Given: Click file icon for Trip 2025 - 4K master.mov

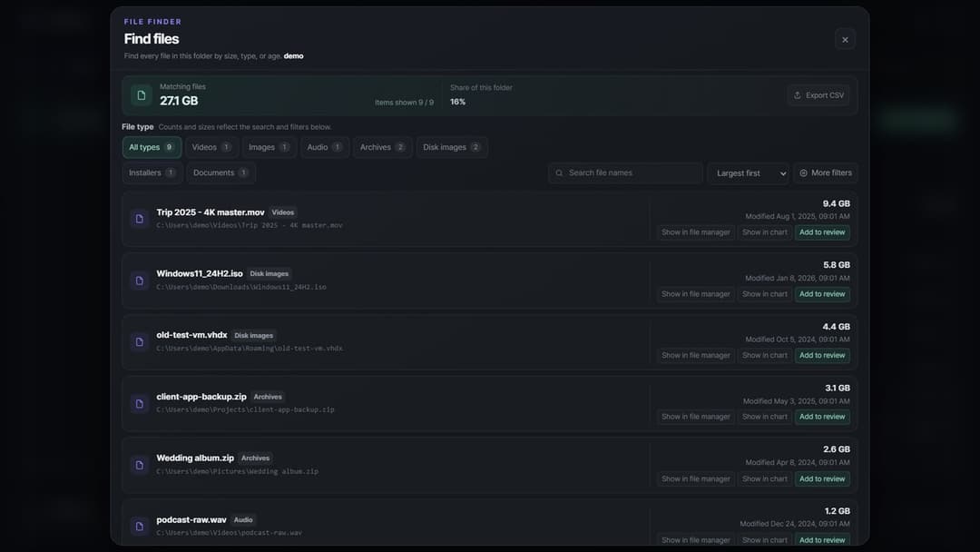Looking at the screenshot, I should [140, 219].
